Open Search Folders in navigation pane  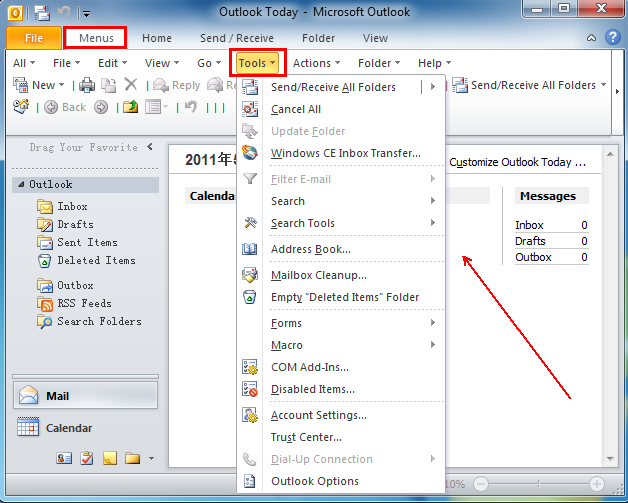click(89, 321)
